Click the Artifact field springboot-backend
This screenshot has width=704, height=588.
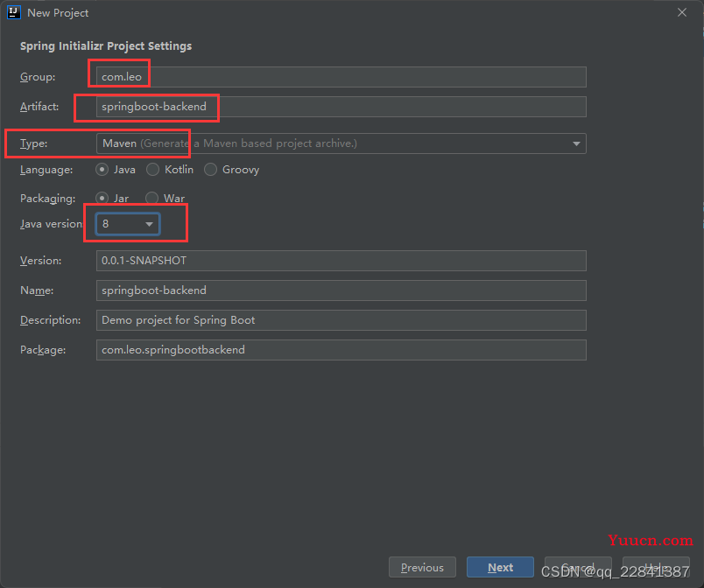click(x=341, y=107)
